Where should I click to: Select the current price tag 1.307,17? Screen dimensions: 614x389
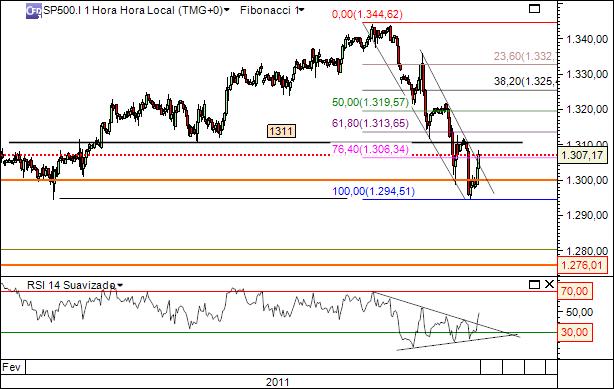pyautogui.click(x=582, y=155)
